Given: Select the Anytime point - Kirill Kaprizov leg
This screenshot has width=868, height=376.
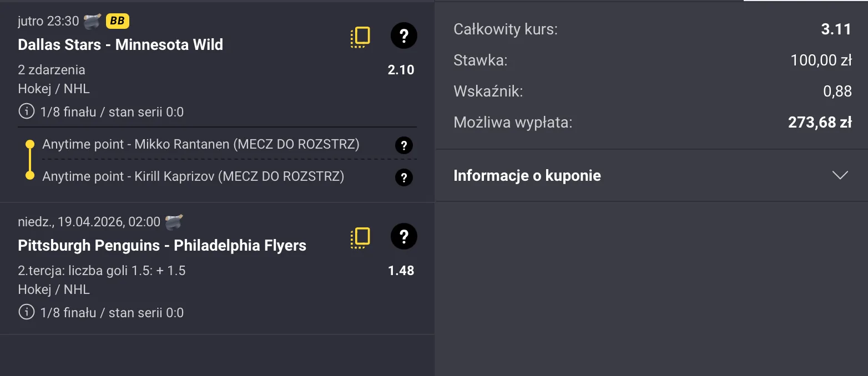Looking at the screenshot, I should [194, 176].
